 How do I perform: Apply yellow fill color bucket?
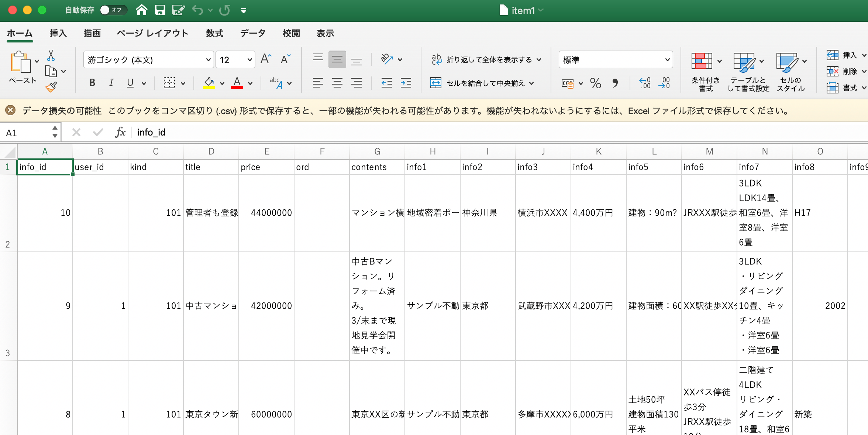209,83
